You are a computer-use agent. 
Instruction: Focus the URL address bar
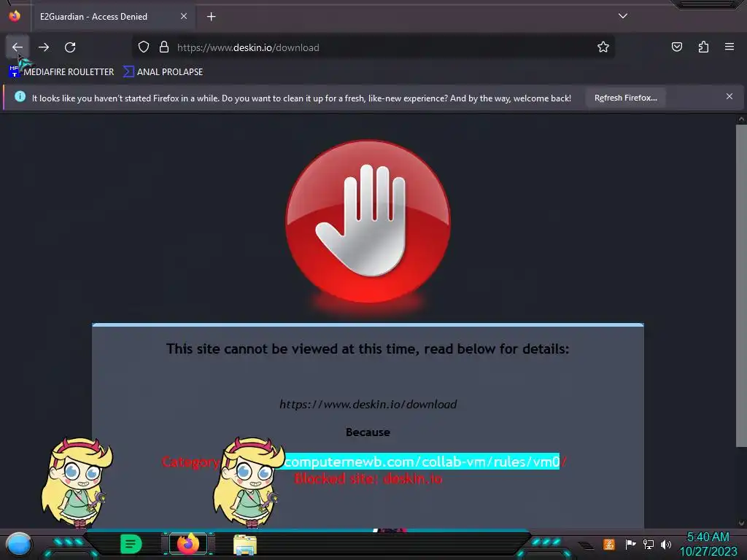pos(373,47)
